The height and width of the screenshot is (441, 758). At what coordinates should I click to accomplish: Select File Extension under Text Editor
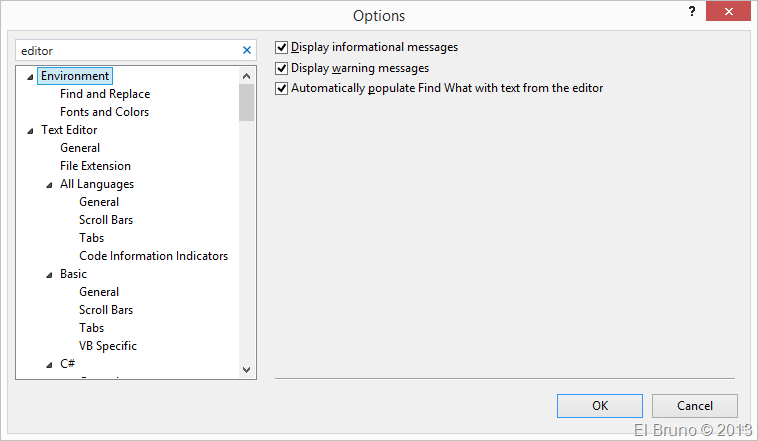(x=95, y=166)
